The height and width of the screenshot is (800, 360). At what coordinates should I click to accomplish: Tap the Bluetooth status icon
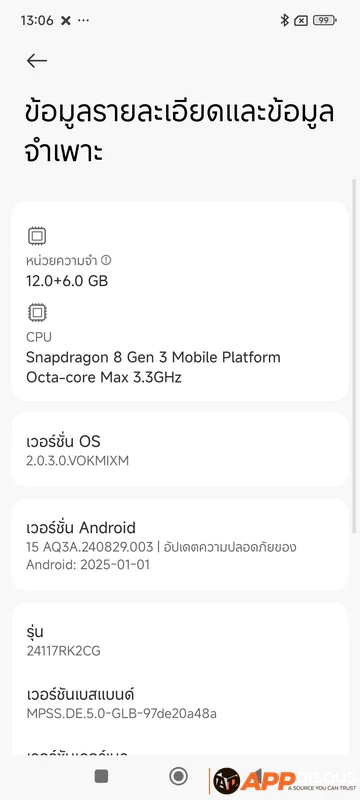click(285, 20)
